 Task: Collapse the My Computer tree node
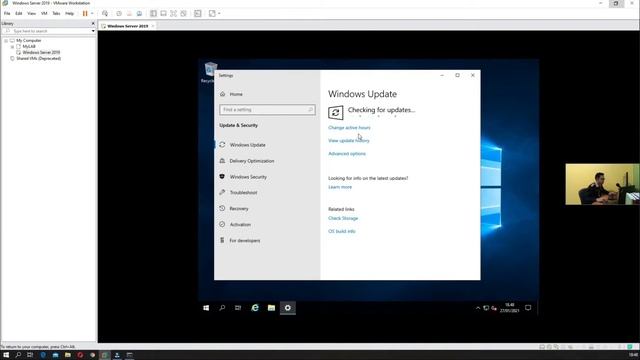click(6, 41)
